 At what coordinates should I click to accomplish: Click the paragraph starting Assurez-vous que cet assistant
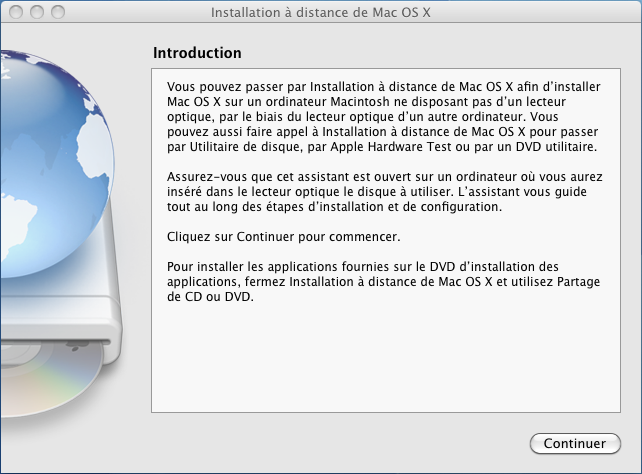[x=384, y=192]
